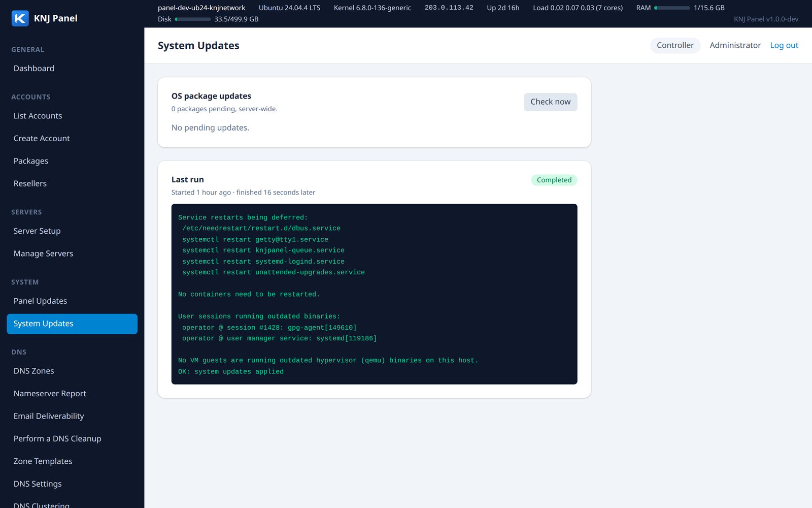Click the SYSTEM section header
Viewport: 812px width, 508px height.
pyautogui.click(x=25, y=282)
